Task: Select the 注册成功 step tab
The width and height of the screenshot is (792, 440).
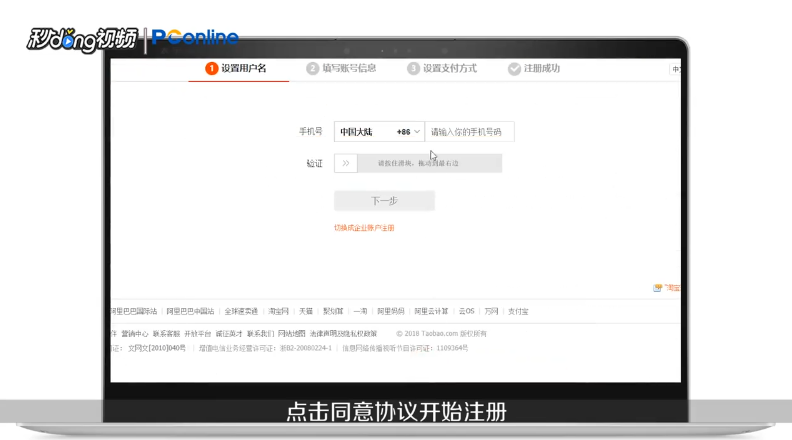Action: pyautogui.click(x=534, y=69)
